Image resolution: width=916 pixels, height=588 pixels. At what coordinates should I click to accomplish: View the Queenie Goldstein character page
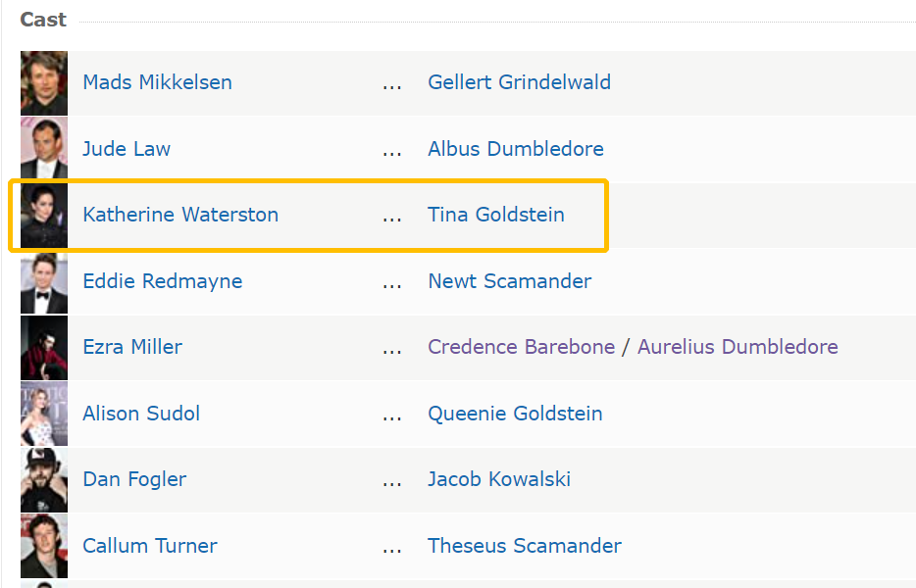pyautogui.click(x=515, y=414)
